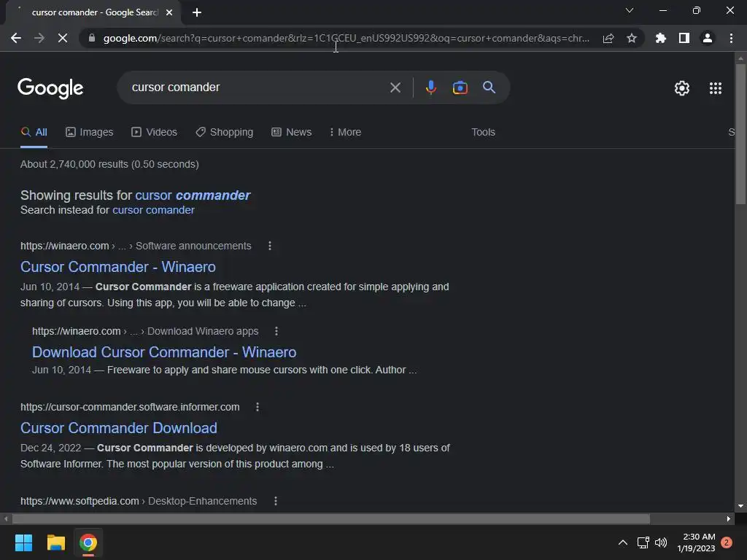The image size is (747, 560).
Task: Stop loading the page
Action: (x=63, y=38)
